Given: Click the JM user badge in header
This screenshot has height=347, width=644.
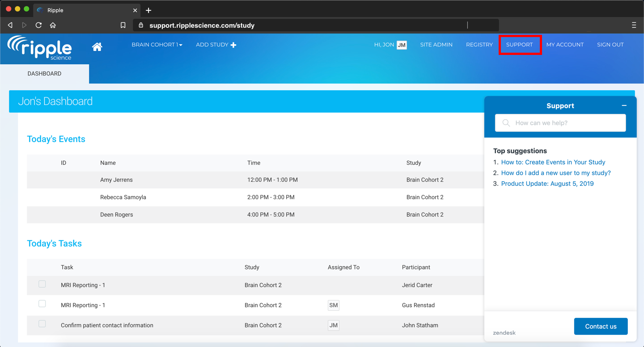Looking at the screenshot, I should click(402, 45).
